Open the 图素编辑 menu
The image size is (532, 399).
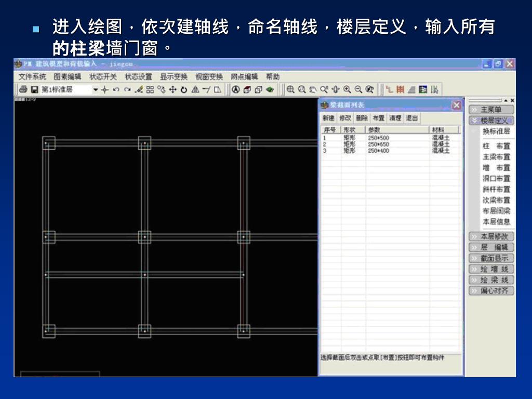click(x=68, y=77)
